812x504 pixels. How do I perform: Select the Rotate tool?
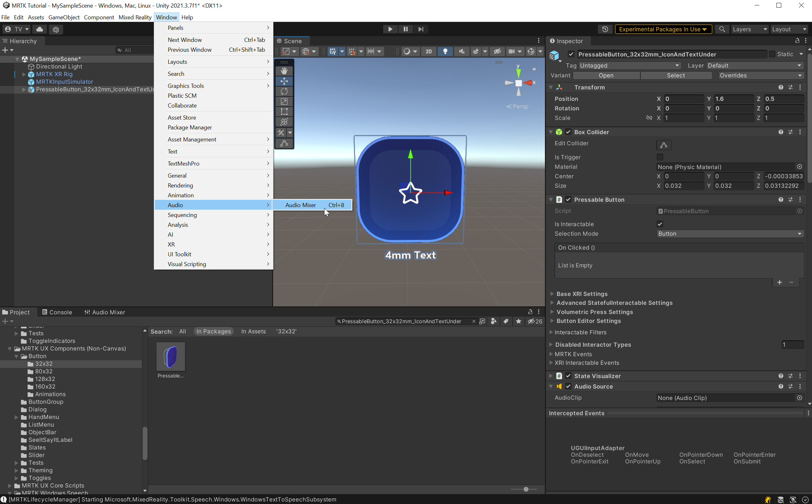pyautogui.click(x=284, y=91)
